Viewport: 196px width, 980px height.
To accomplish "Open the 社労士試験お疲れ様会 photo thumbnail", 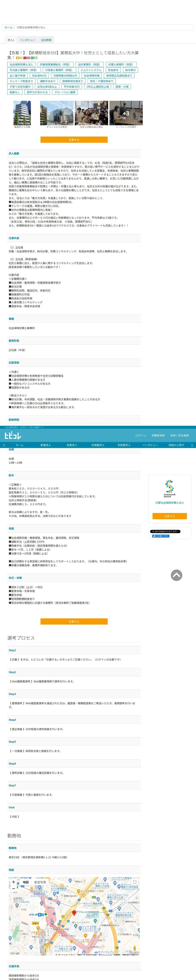I will point(91,113).
